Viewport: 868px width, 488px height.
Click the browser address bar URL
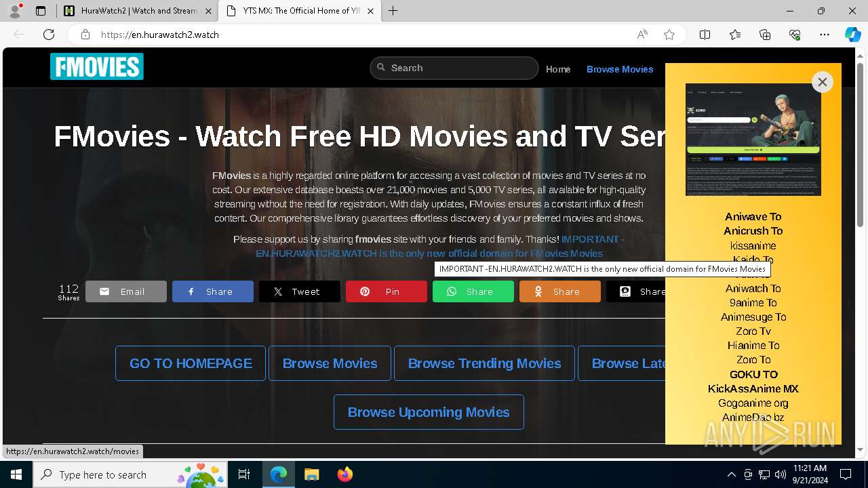point(160,35)
